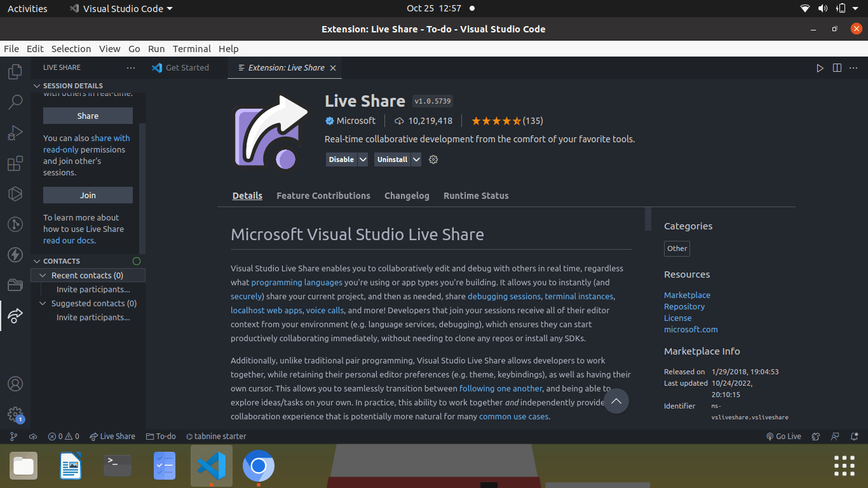
Task: Open the 'read our docs' link
Action: pos(69,241)
